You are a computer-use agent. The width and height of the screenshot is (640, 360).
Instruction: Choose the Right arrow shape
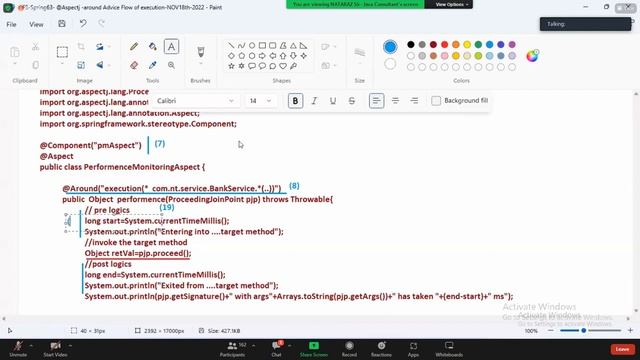262,56
